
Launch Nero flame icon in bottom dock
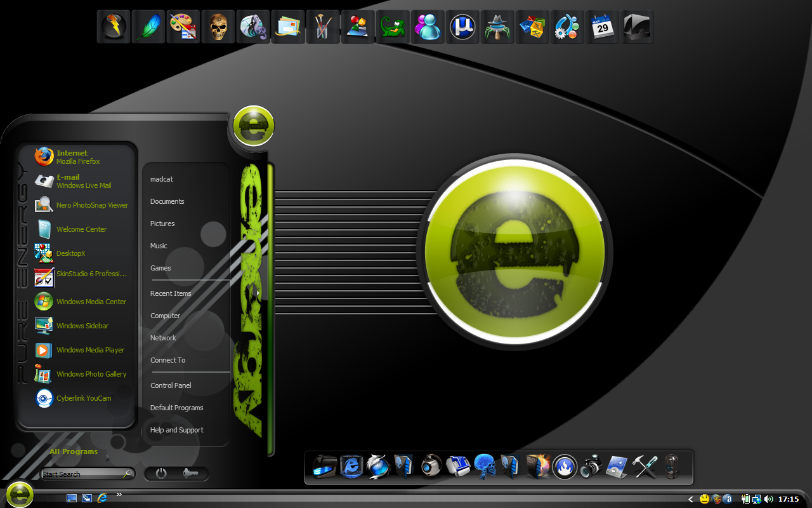[565, 467]
